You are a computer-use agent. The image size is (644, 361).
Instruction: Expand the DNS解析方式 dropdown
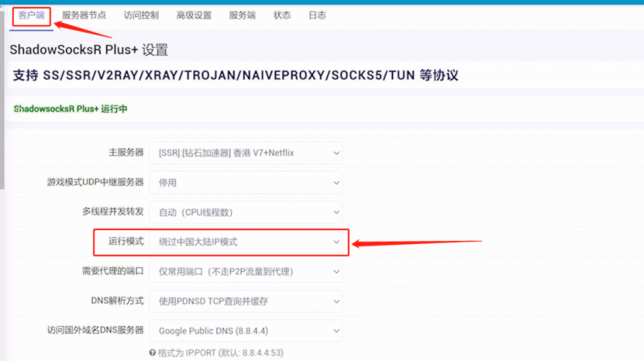[x=246, y=301]
